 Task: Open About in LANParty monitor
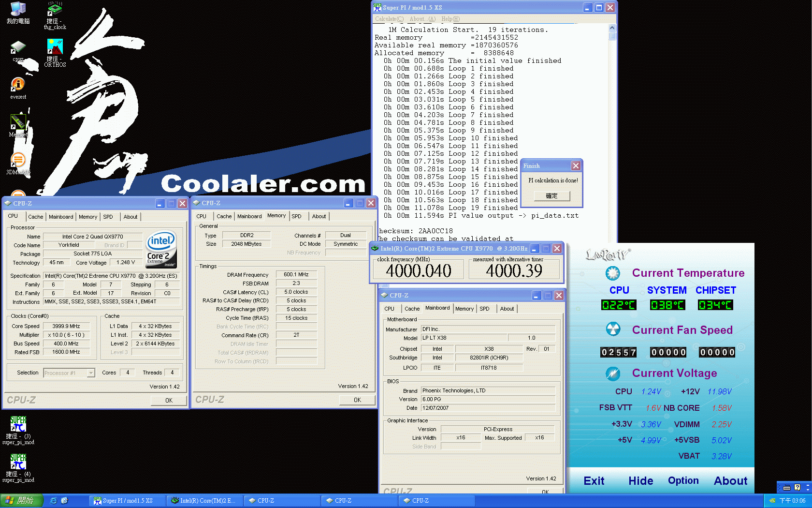730,481
